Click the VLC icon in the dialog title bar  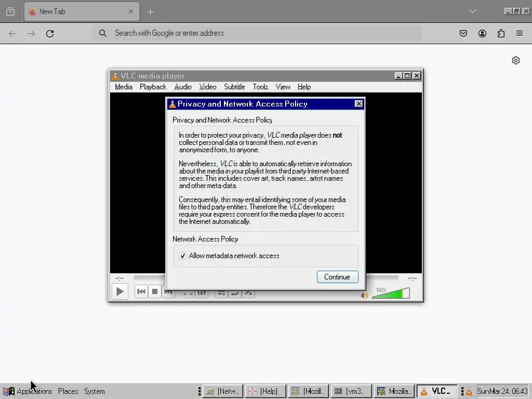pyautogui.click(x=172, y=104)
